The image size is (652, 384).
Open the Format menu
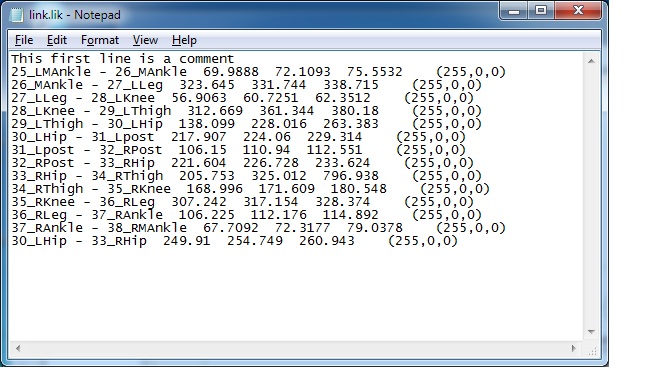[100, 40]
